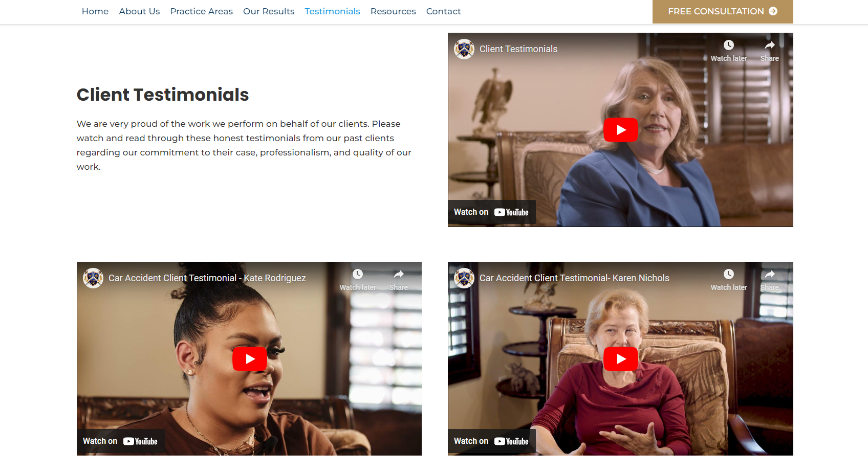Viewport: 868px width, 475px height.
Task: Play the Client Testimonials video
Action: click(x=620, y=130)
